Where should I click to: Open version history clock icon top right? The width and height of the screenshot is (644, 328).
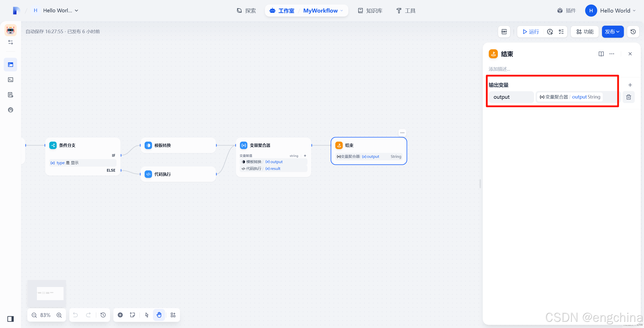633,32
